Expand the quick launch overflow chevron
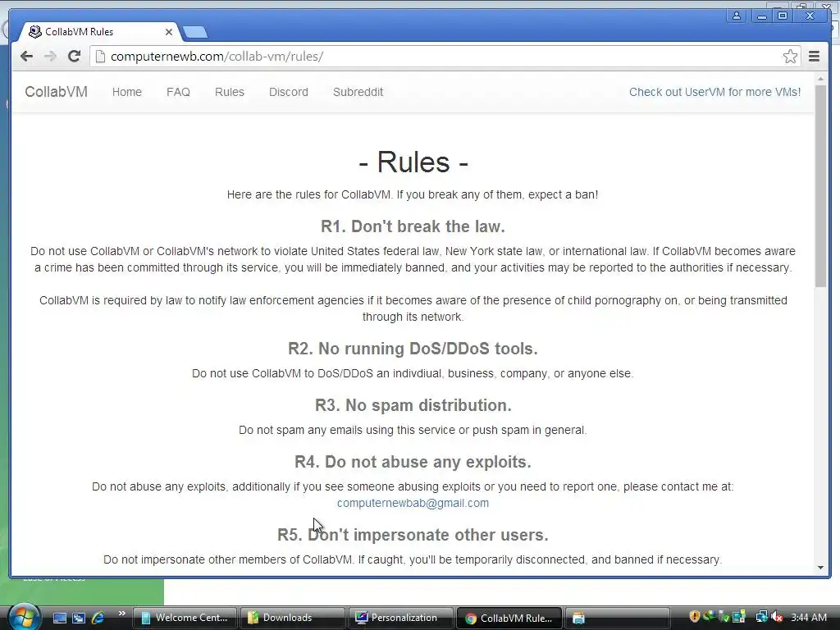Image resolution: width=840 pixels, height=630 pixels. click(x=121, y=614)
